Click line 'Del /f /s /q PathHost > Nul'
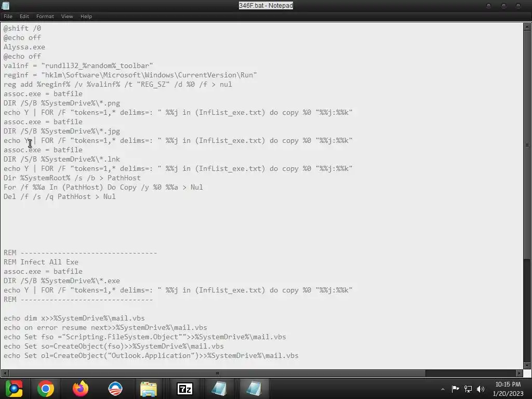 tap(60, 196)
